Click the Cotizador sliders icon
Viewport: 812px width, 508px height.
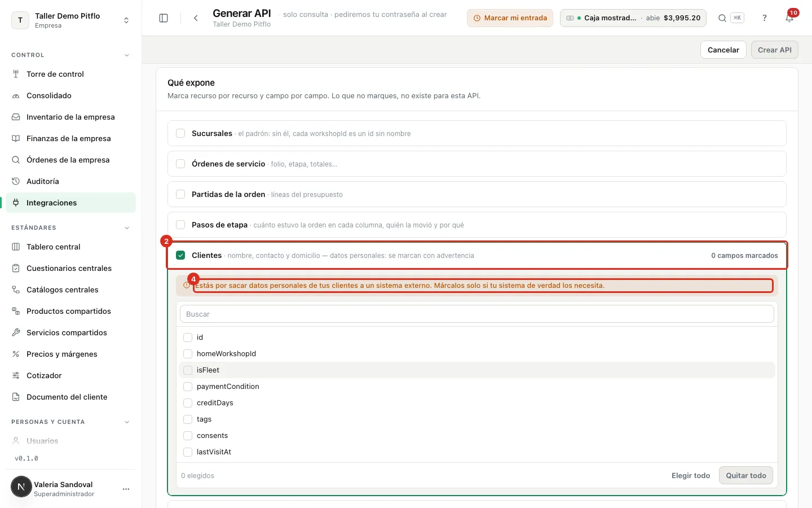[16, 375]
